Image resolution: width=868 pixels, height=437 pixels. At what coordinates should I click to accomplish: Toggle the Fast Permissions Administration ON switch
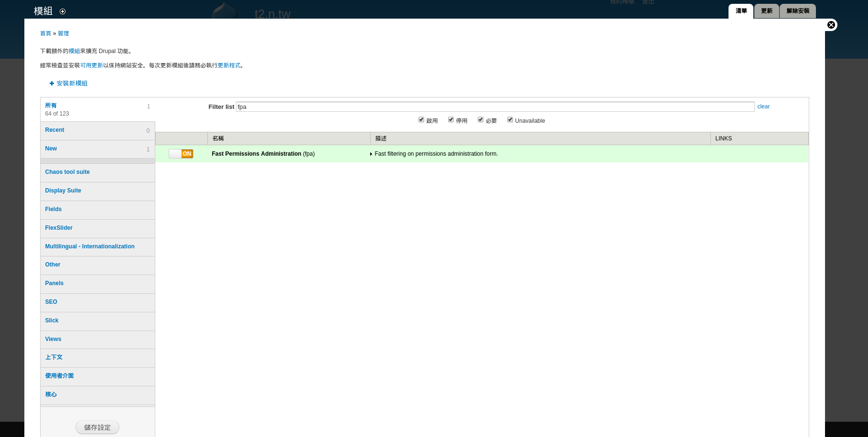coord(181,154)
